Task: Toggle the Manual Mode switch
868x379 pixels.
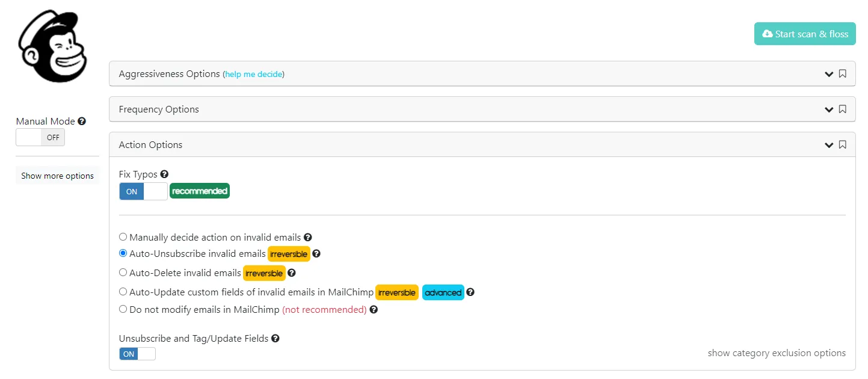Action: tap(40, 137)
